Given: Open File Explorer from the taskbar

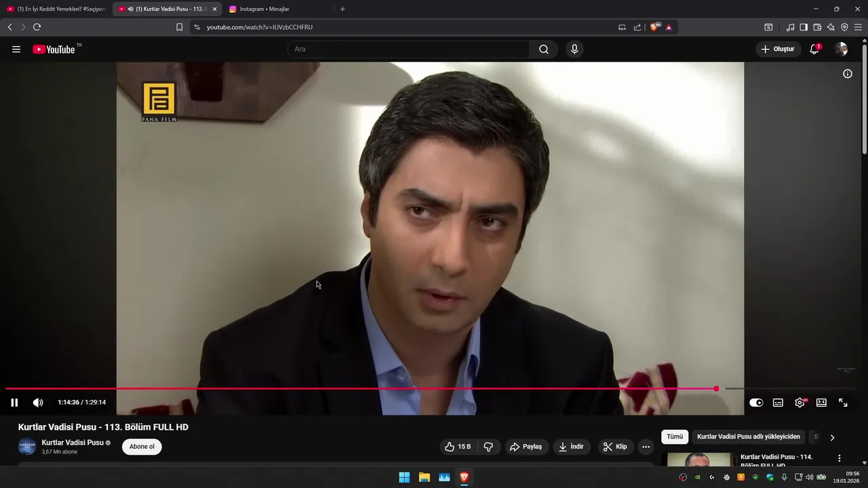Looking at the screenshot, I should pyautogui.click(x=424, y=477).
